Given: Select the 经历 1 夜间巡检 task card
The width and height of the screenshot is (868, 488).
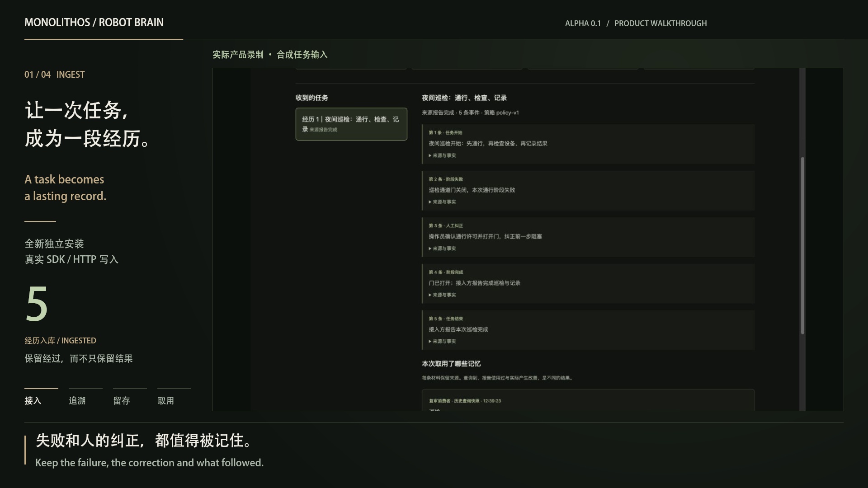Looking at the screenshot, I should (351, 124).
